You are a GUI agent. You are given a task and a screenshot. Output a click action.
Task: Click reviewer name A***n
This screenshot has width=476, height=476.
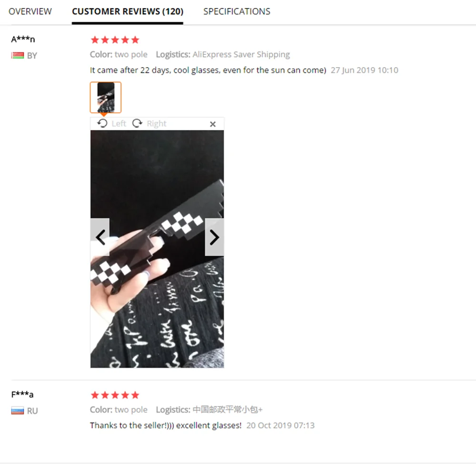click(23, 39)
